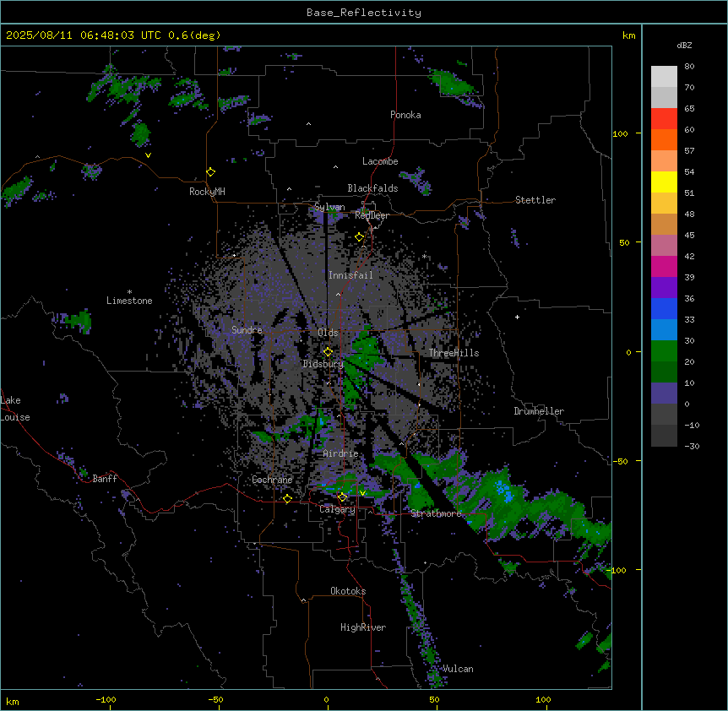Click the Vulcan town label
The width and height of the screenshot is (728, 711).
pos(458,669)
